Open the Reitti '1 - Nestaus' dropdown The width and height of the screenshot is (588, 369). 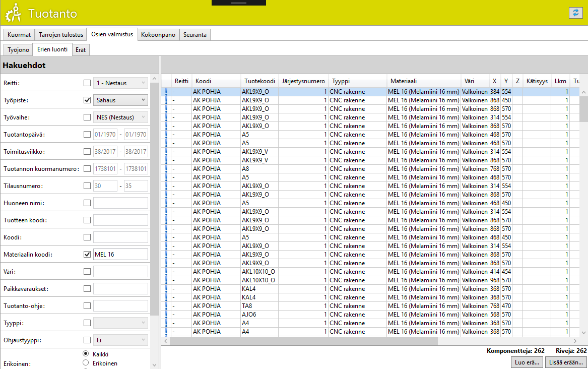120,83
